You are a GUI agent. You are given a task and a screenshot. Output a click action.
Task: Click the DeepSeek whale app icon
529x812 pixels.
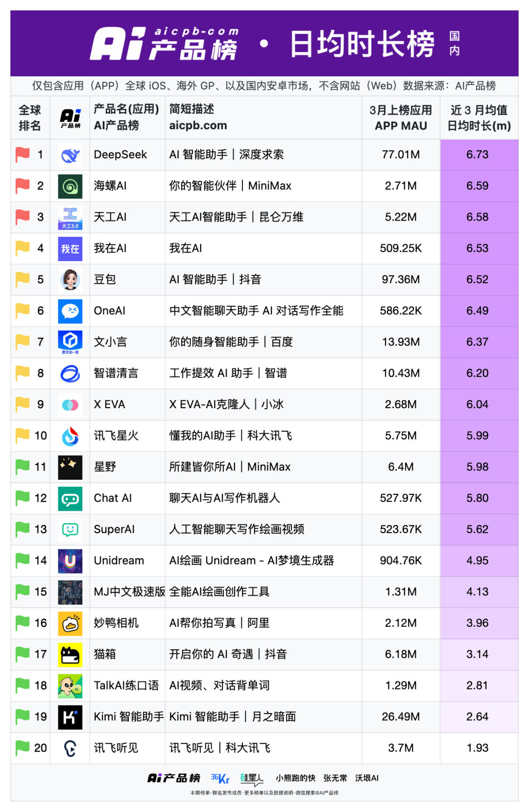point(70,155)
